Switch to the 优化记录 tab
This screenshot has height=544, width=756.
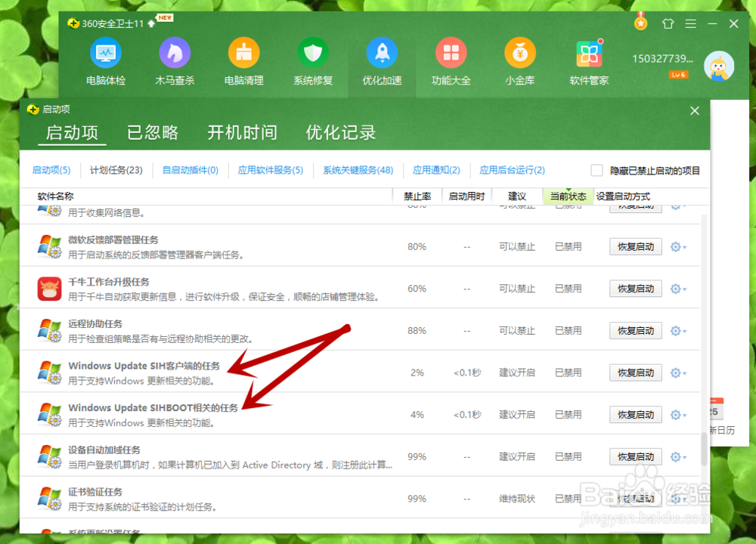(341, 132)
